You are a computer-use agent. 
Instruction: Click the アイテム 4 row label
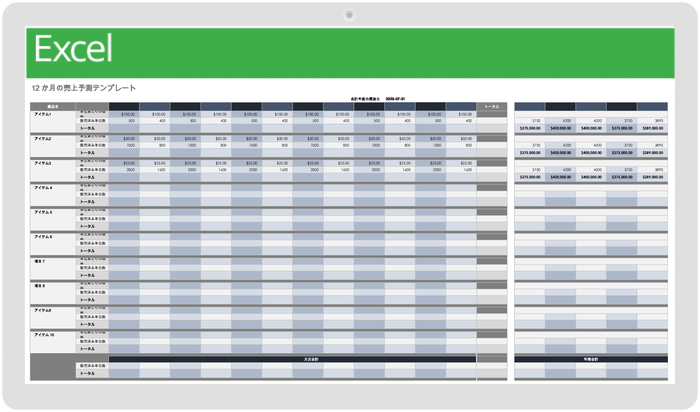43,188
